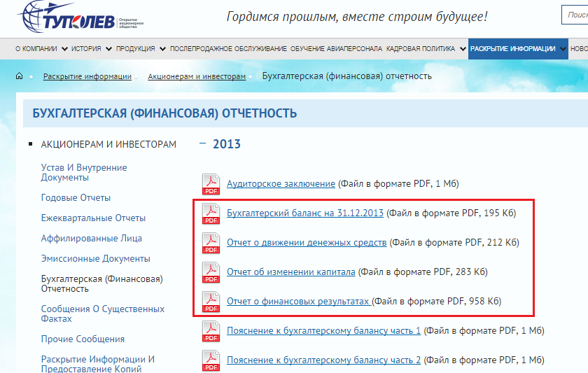Click the PDF icon beside Аудиторское заключение
The width and height of the screenshot is (588, 373).
(x=211, y=183)
